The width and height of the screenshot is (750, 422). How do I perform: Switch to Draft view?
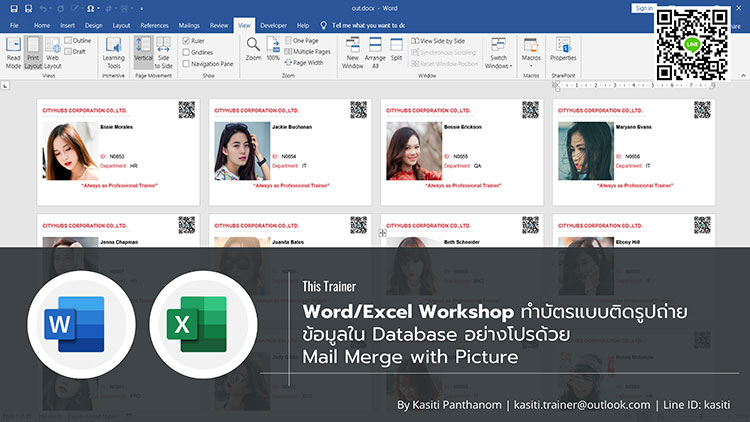tap(76, 52)
